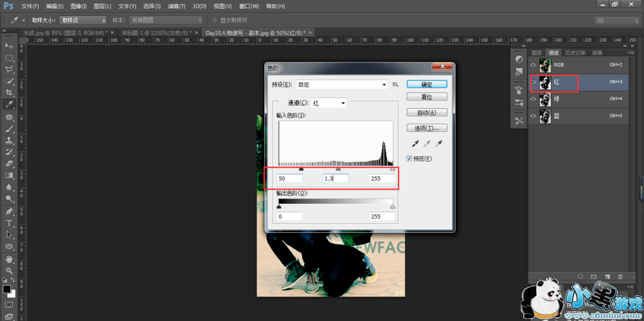Select the Move tool in the toolbox
The width and height of the screenshot is (644, 321).
9,46
